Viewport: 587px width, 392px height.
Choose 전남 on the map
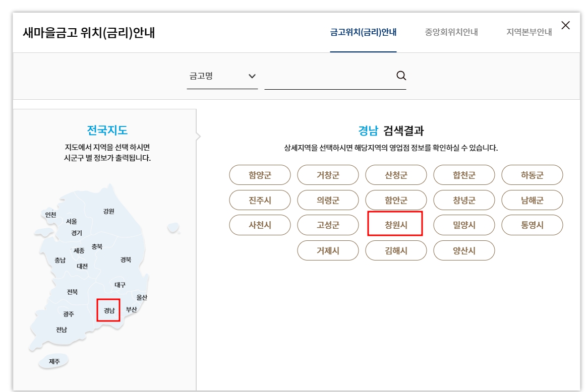click(62, 330)
